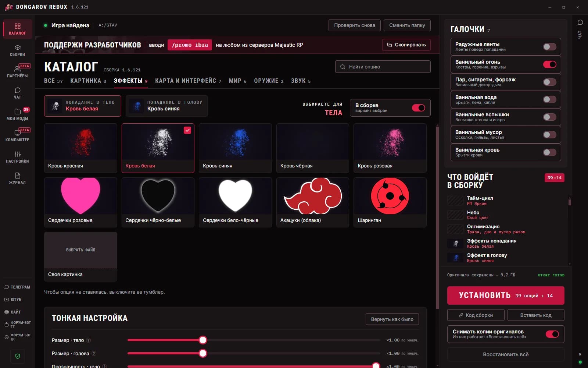Select the Шаринган effect thumbnail
The height and width of the screenshot is (368, 588).
(x=390, y=196)
